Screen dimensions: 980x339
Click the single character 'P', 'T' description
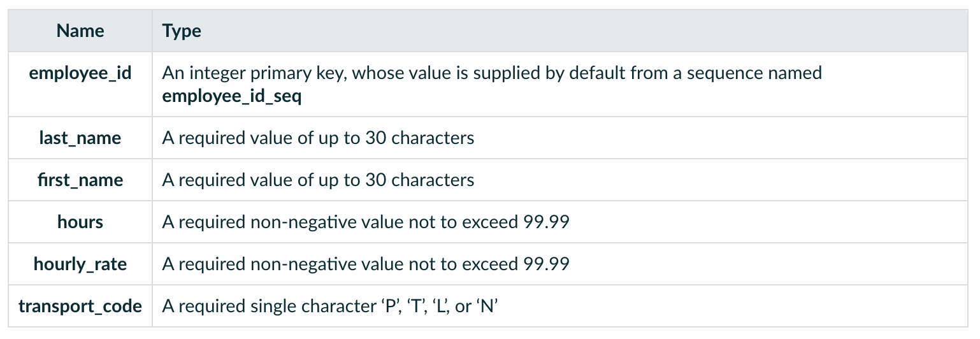point(329,306)
